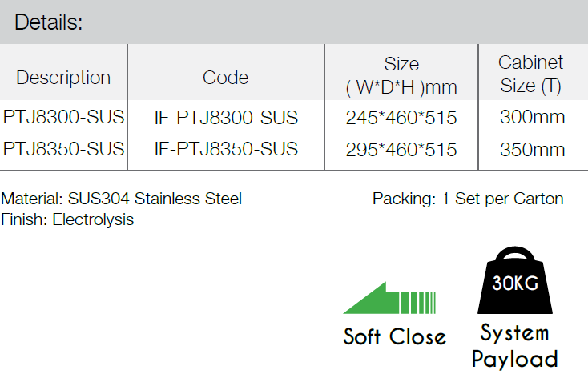Click the Details header bar
Screen dimensions: 588x378
(294, 22)
